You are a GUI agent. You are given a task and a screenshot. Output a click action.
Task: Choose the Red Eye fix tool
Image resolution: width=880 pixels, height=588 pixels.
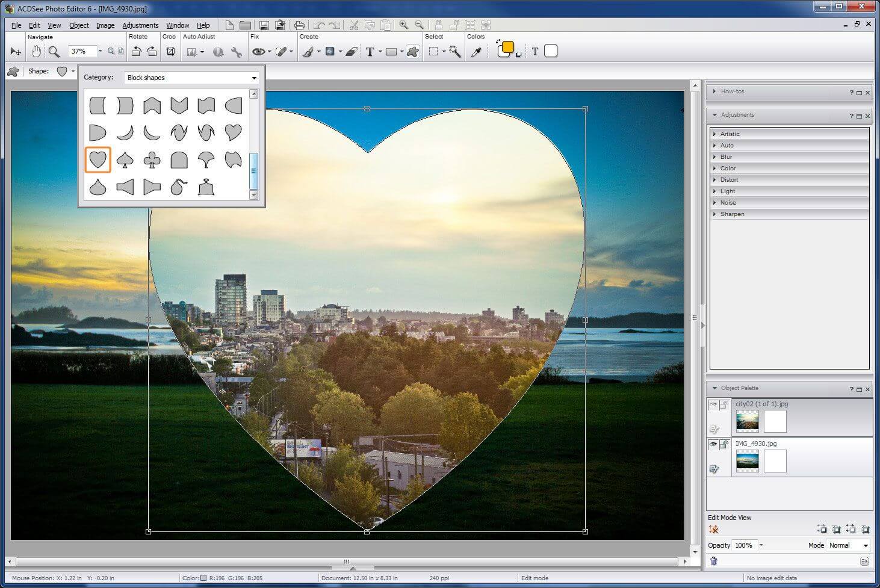258,52
